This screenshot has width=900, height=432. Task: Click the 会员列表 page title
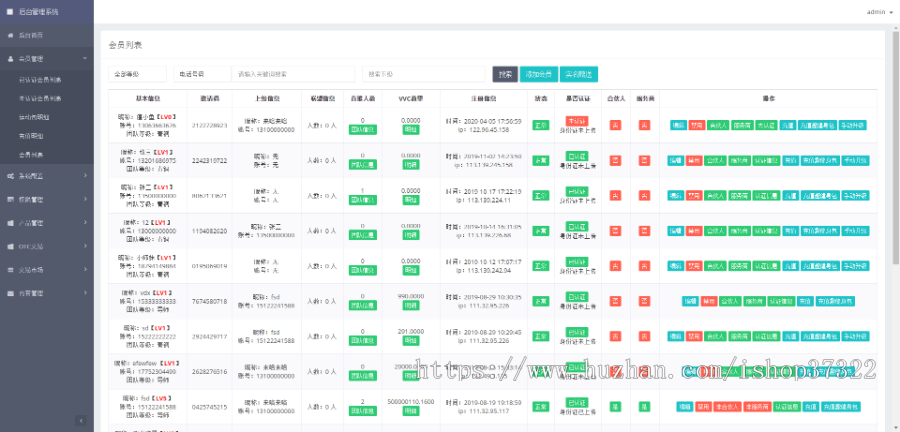click(125, 45)
